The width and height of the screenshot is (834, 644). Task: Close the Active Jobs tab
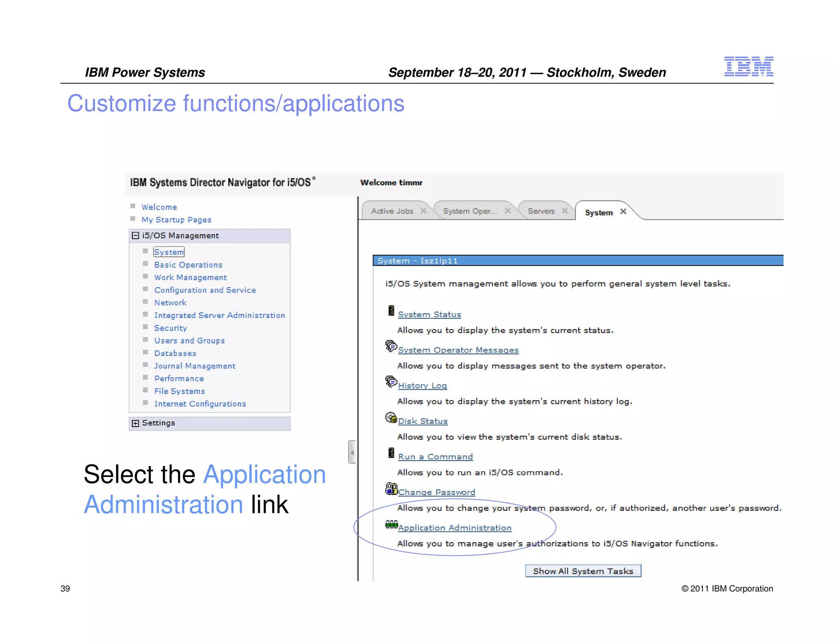coord(423,210)
